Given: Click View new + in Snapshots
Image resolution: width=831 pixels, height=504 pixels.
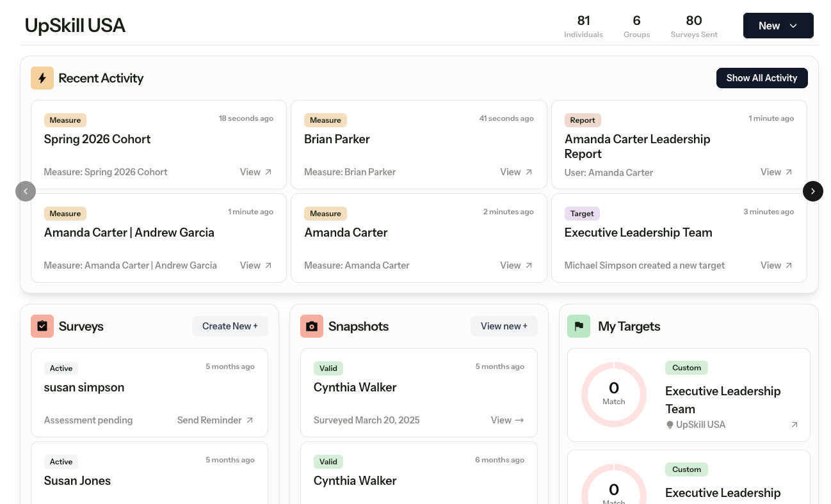Looking at the screenshot, I should (504, 326).
